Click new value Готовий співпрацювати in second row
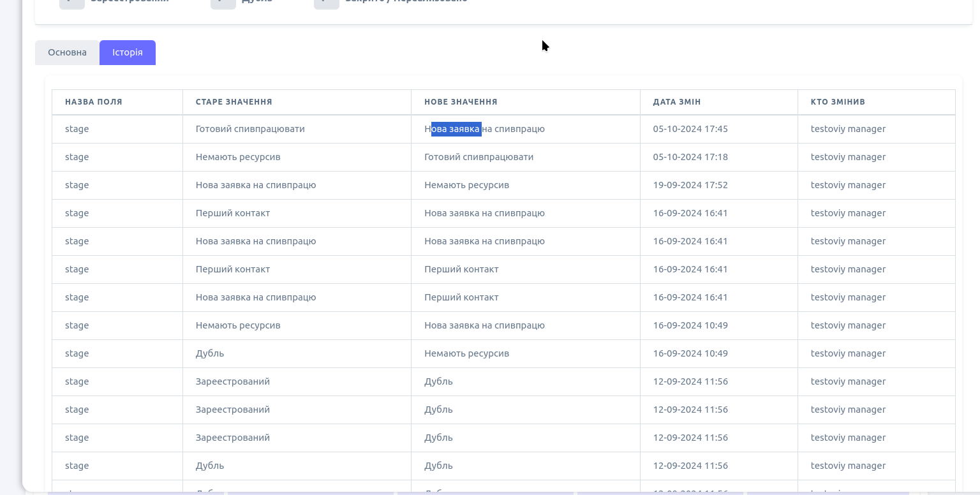 click(479, 157)
